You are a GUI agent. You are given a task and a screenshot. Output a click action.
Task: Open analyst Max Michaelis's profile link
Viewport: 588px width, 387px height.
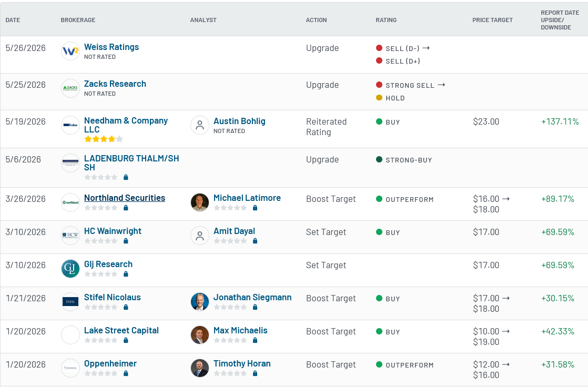point(240,330)
